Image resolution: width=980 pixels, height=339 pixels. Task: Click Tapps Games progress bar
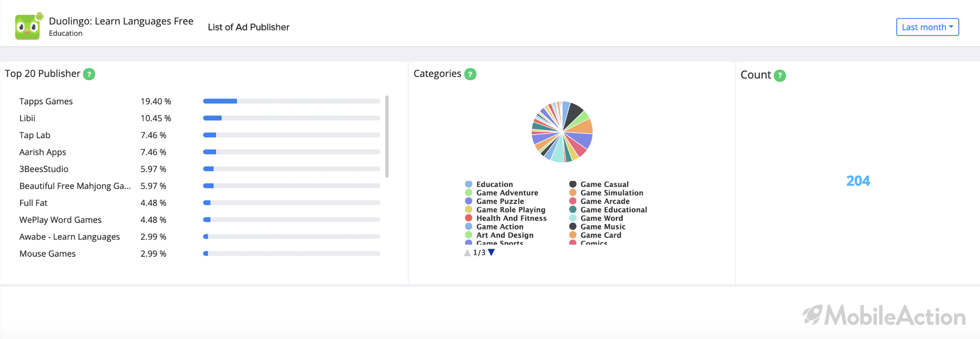click(x=292, y=101)
